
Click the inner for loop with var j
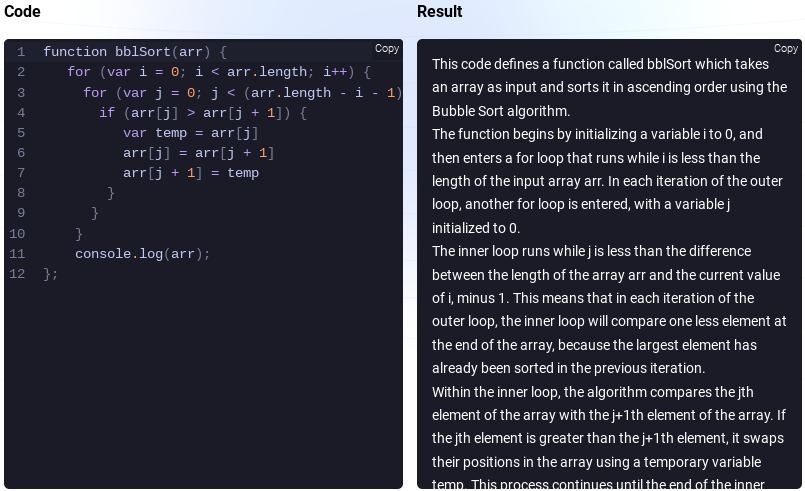pos(242,93)
